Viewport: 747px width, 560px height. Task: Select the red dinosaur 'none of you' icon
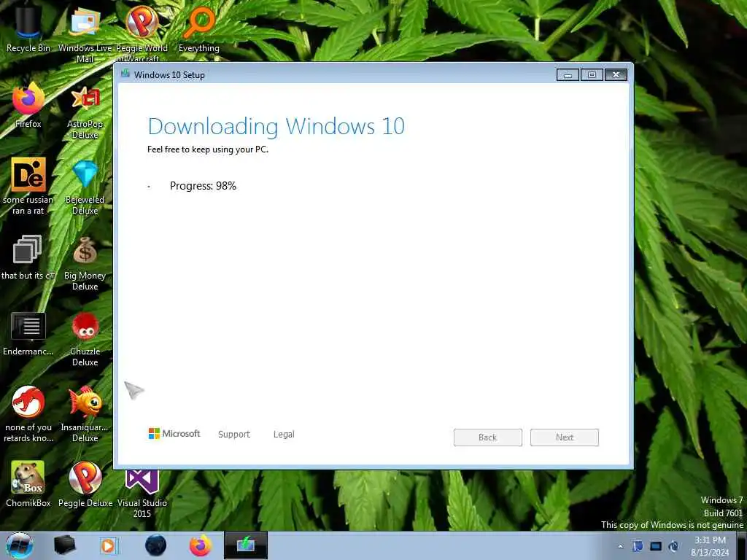(x=28, y=413)
